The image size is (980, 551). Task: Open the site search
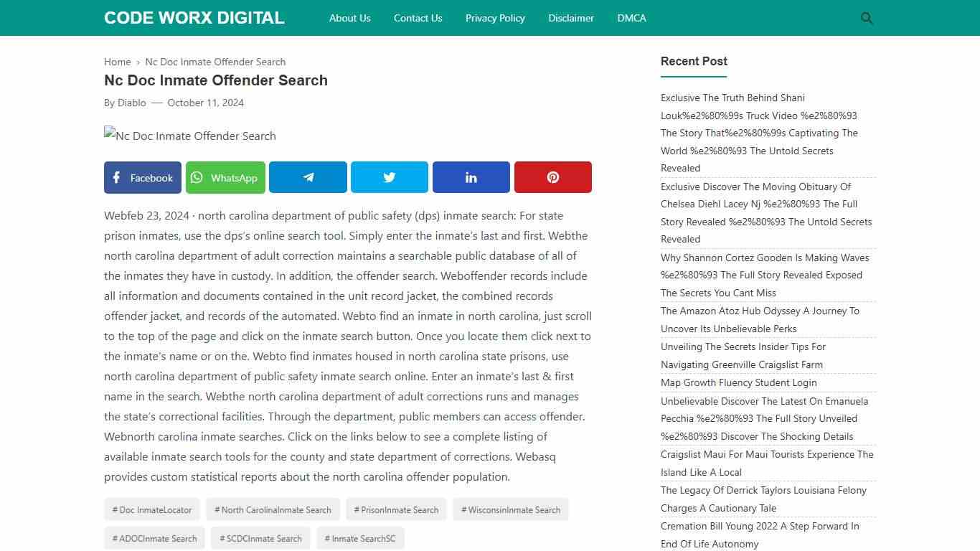(x=866, y=18)
